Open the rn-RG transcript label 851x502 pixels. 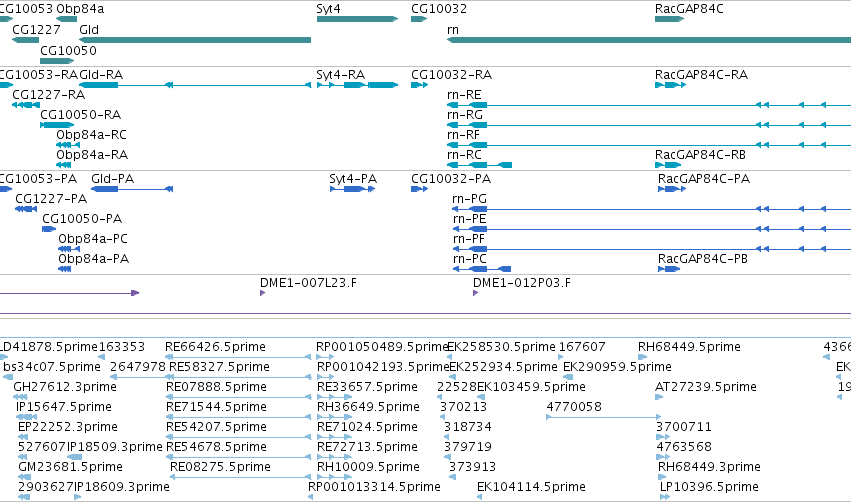tap(465, 115)
